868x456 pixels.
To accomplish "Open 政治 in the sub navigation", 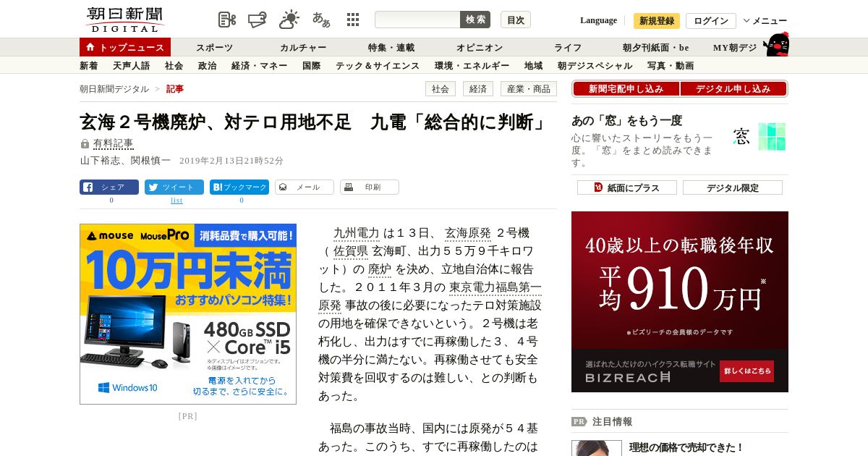I will tap(208, 66).
